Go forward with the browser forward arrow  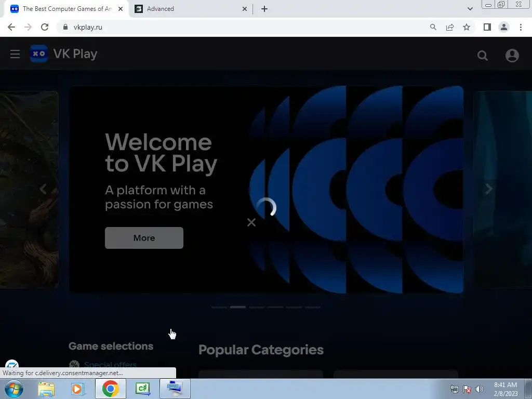click(28, 27)
